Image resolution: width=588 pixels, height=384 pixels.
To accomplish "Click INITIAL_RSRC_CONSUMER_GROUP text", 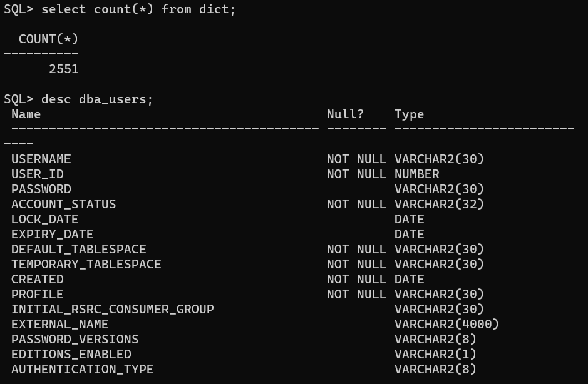I will click(113, 309).
